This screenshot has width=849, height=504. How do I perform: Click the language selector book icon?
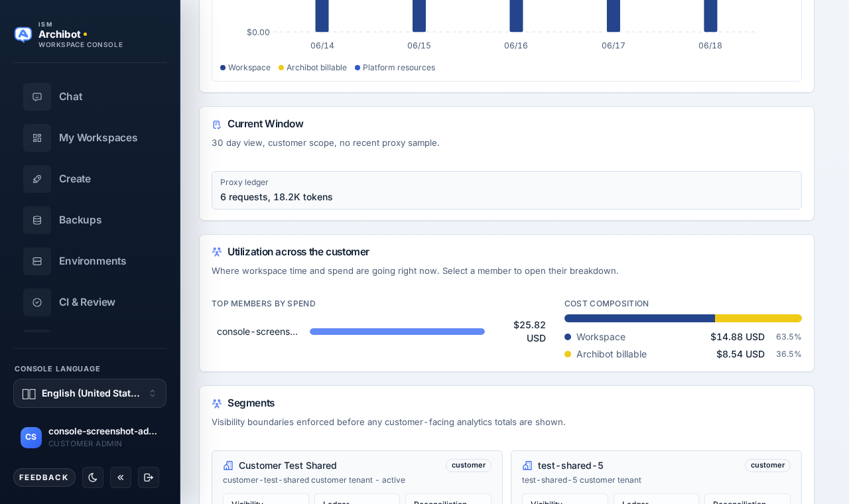pyautogui.click(x=29, y=394)
